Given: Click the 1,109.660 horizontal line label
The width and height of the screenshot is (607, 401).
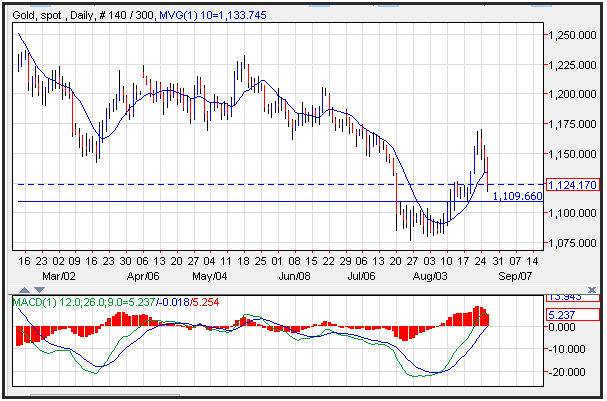Looking at the screenshot, I should click(517, 196).
